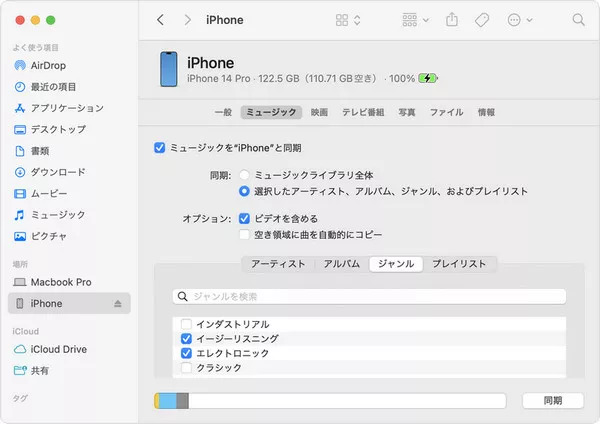
Task: Check the インダストリアル genre
Action: pyautogui.click(x=186, y=325)
